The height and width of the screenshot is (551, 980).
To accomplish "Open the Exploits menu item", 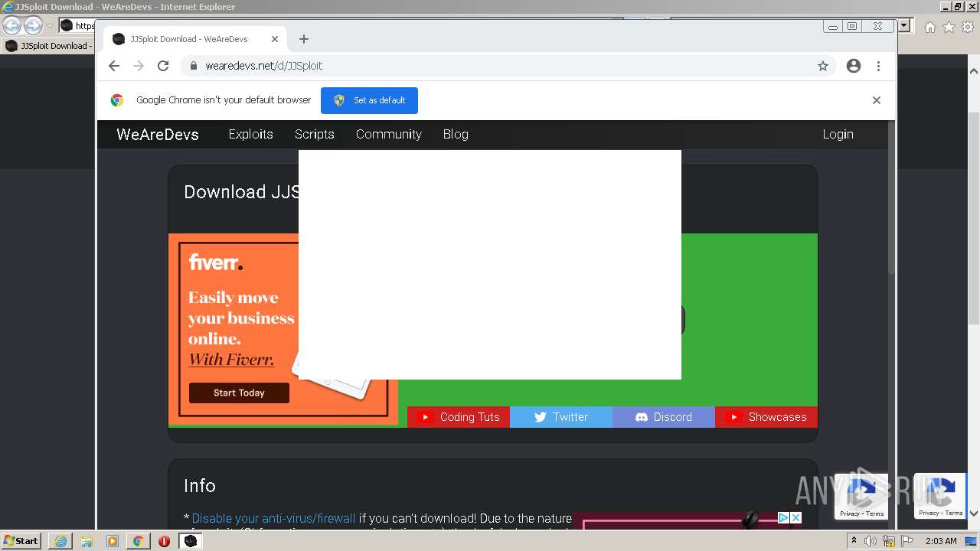I will [251, 134].
